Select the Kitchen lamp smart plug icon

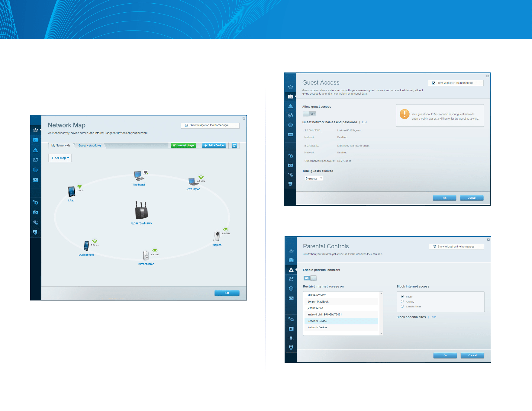(x=146, y=255)
